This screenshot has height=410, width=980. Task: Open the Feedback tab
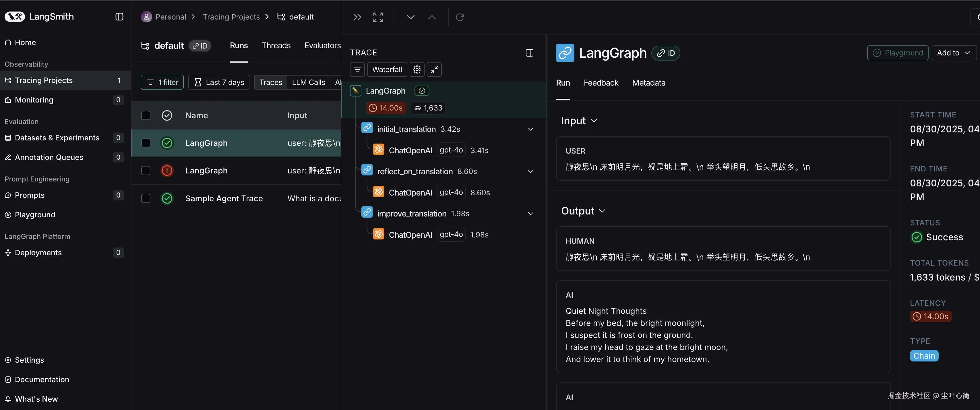601,83
